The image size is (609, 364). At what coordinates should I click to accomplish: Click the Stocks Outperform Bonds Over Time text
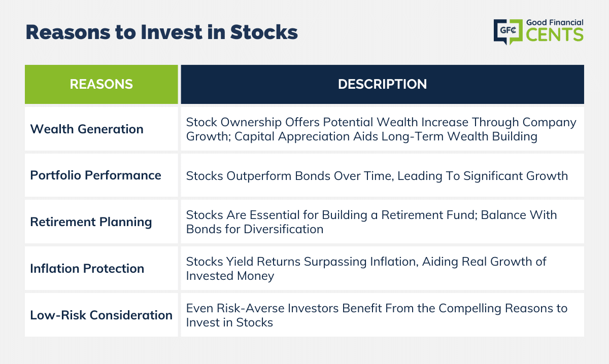point(377,176)
